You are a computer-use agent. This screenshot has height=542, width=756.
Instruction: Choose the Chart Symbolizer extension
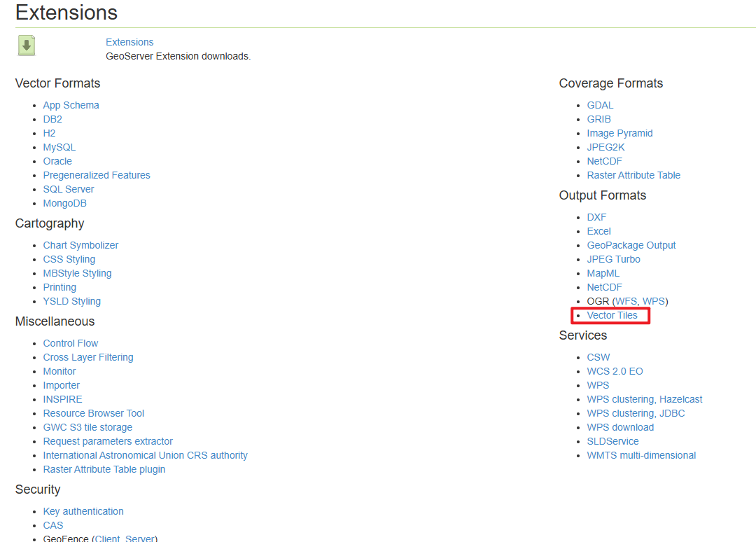point(80,245)
